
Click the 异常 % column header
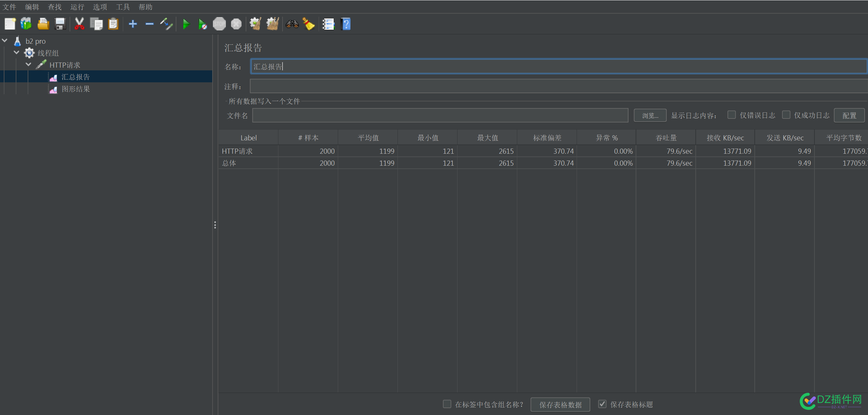tap(606, 138)
